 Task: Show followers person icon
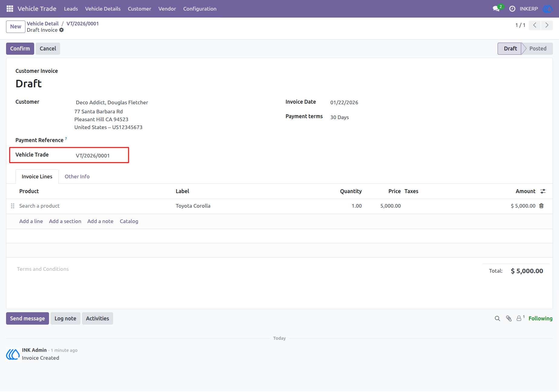[519, 318]
